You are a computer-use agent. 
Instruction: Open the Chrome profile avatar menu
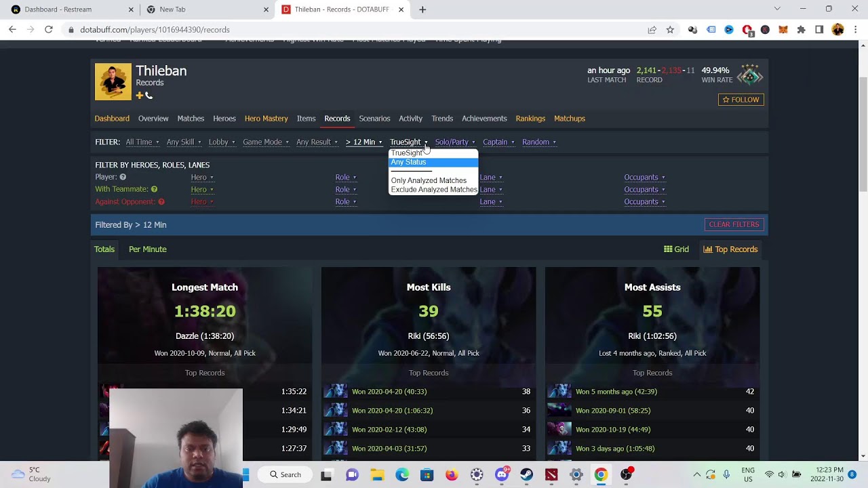[x=837, y=30]
